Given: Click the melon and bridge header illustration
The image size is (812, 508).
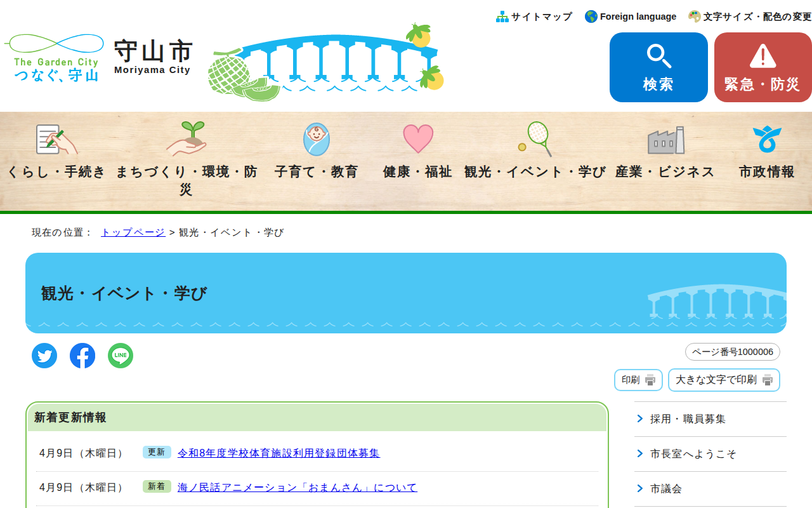Looking at the screenshot, I should coord(326,62).
